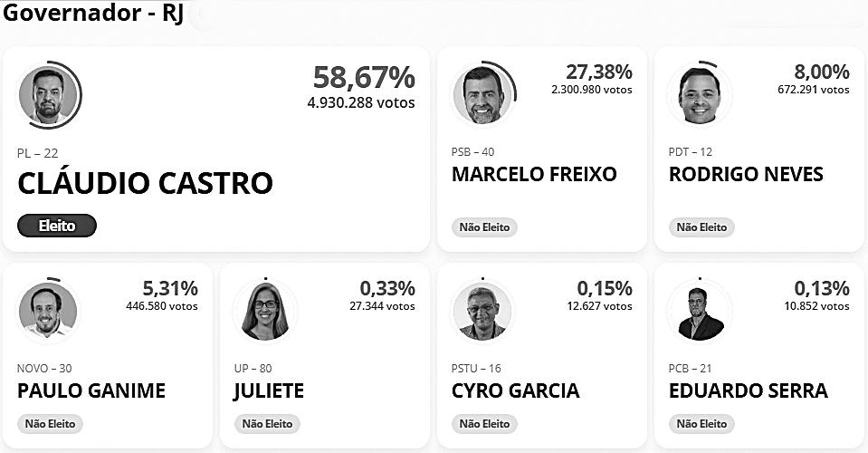Select Juliete's profile picture

point(266,310)
